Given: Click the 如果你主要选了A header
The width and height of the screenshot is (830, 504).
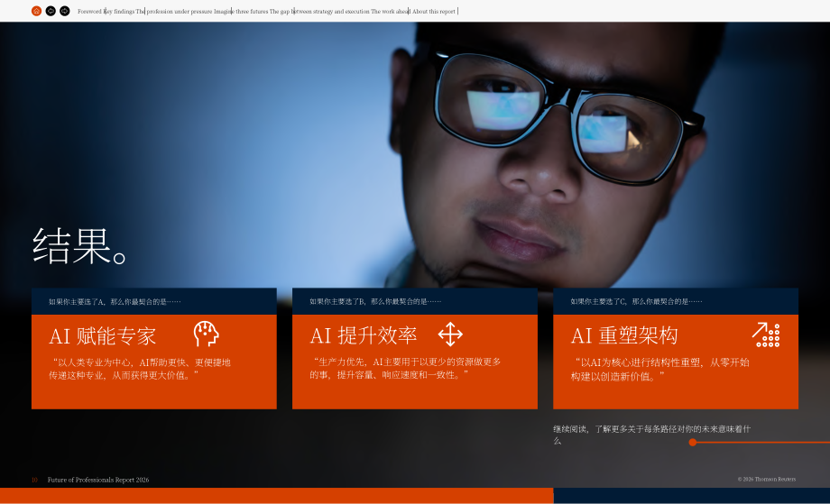Looking at the screenshot, I should (x=115, y=301).
